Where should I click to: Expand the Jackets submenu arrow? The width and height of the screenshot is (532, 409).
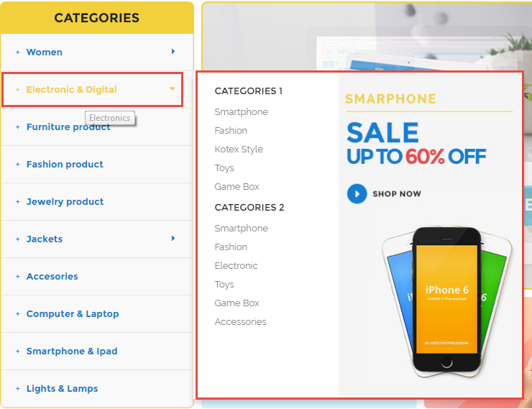(173, 238)
